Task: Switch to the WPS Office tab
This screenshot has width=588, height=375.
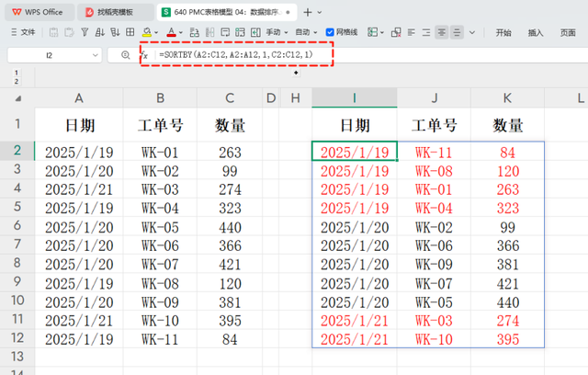Action: (x=38, y=12)
